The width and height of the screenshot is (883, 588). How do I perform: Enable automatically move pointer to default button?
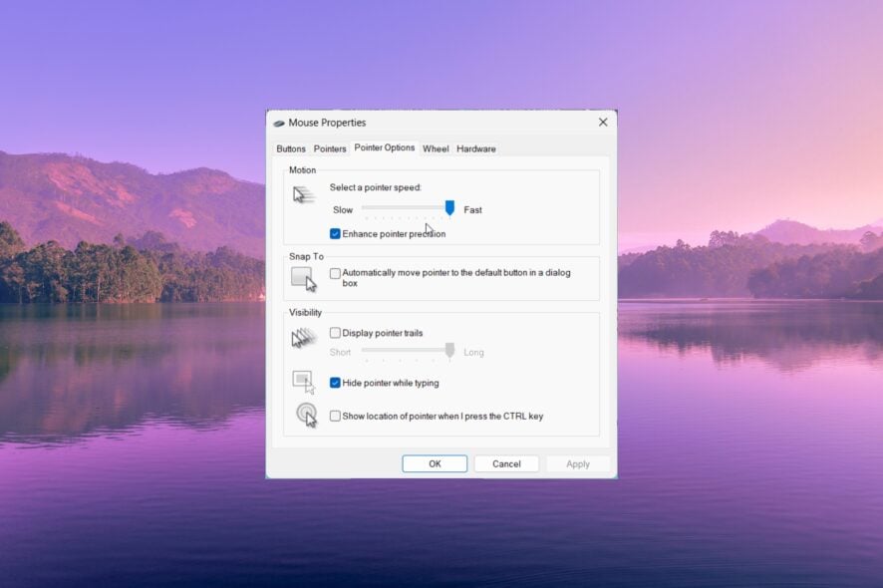coord(336,273)
